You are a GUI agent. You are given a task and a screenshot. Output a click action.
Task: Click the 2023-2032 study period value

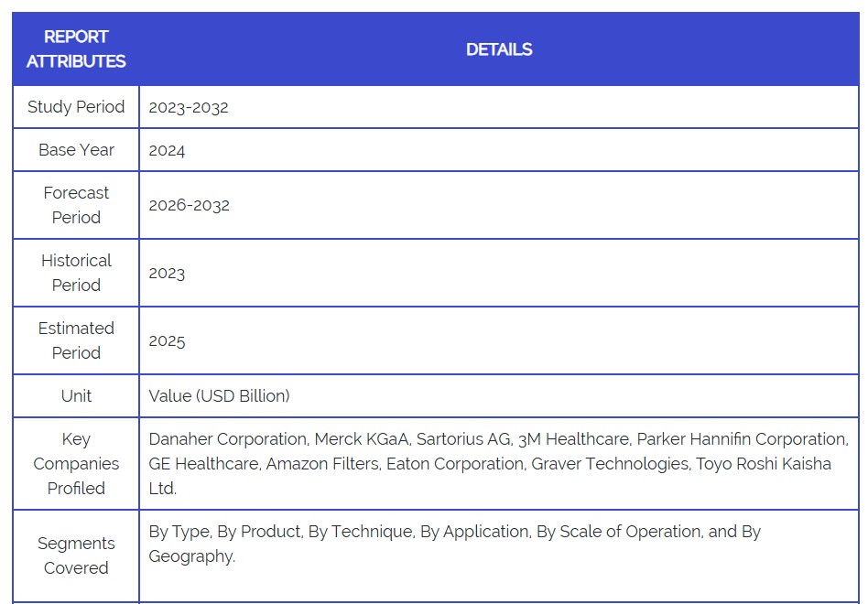(189, 107)
